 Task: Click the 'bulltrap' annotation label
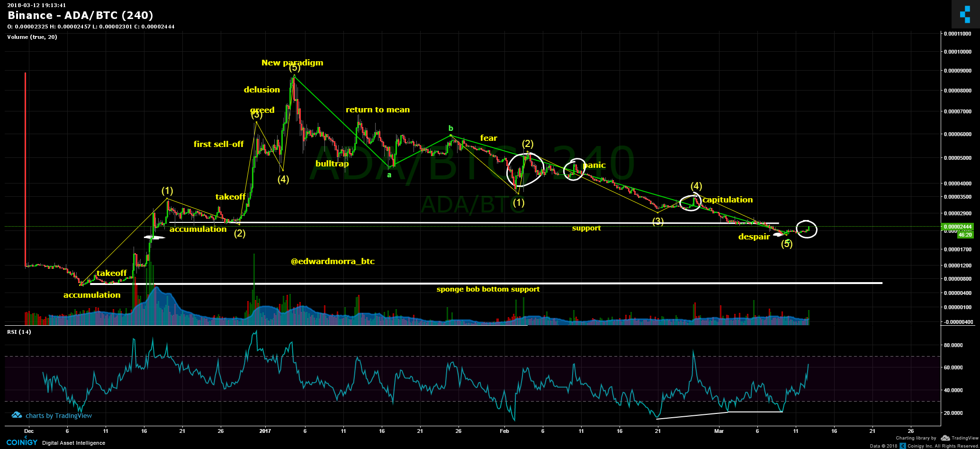[x=332, y=164]
